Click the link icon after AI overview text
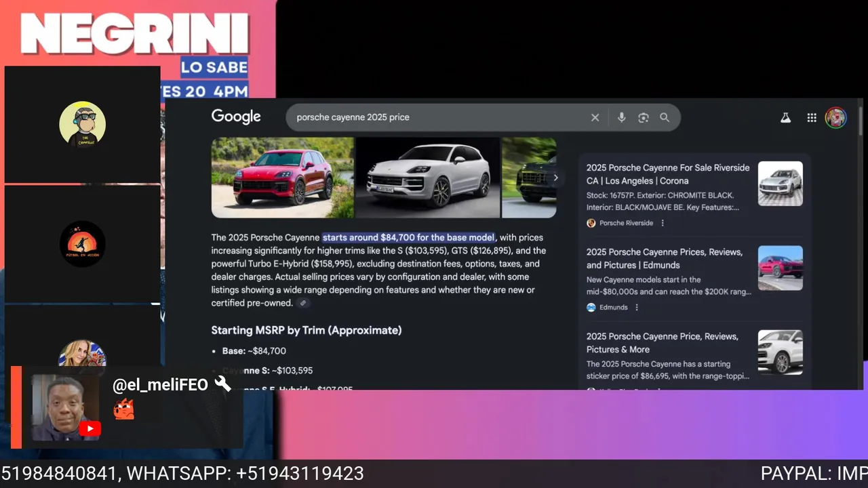Screen dimensions: 868x488 [303, 303]
